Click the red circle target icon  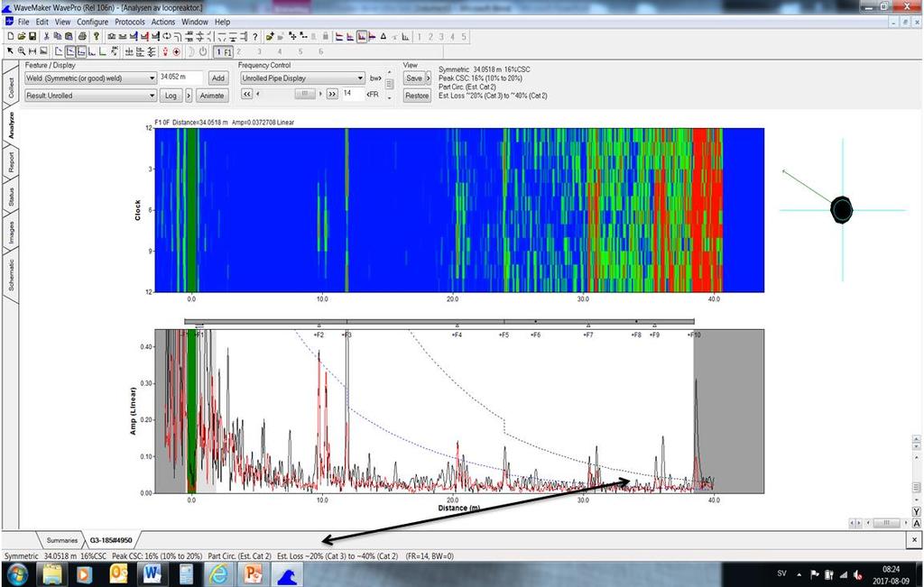(176, 51)
